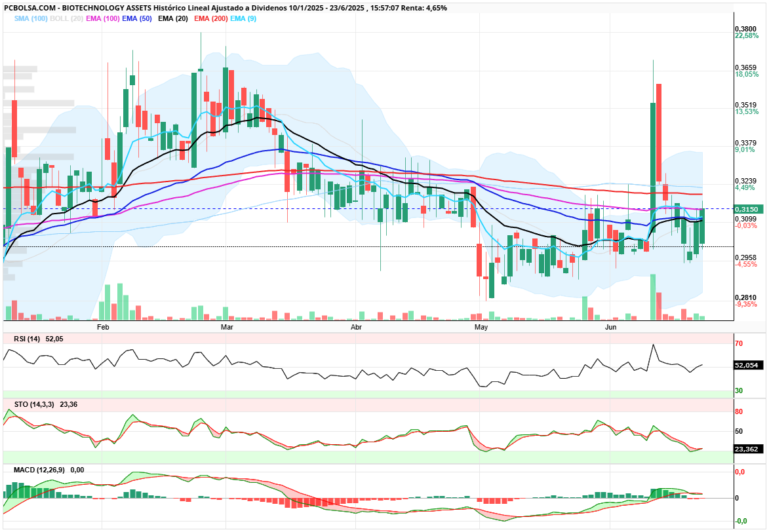769x532 pixels.
Task: Toggle the SMA (100) legend label
Action: [x=30, y=18]
